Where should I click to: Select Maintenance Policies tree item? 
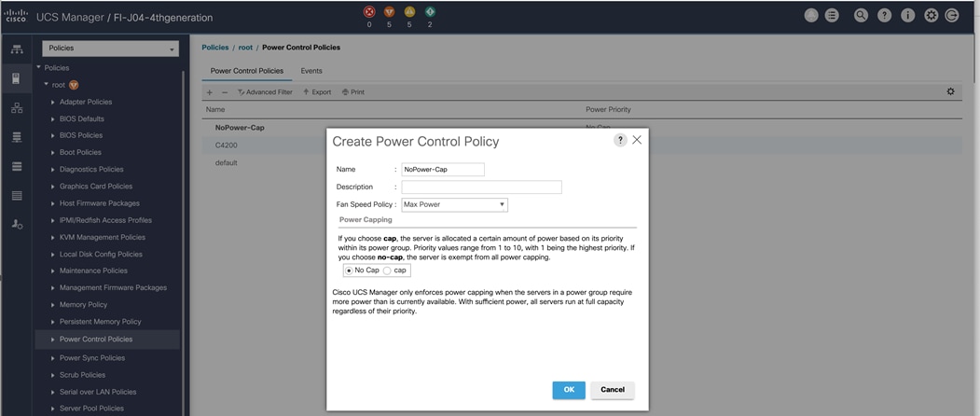click(94, 270)
